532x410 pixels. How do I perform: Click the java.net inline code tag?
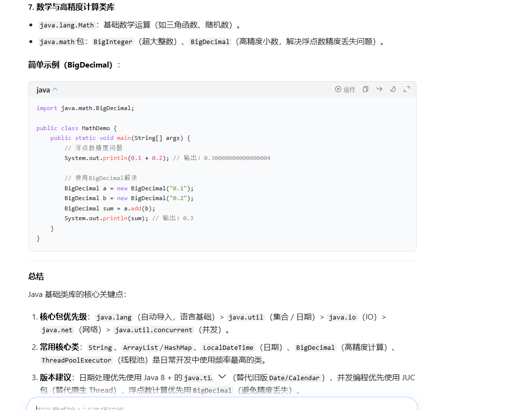57,330
